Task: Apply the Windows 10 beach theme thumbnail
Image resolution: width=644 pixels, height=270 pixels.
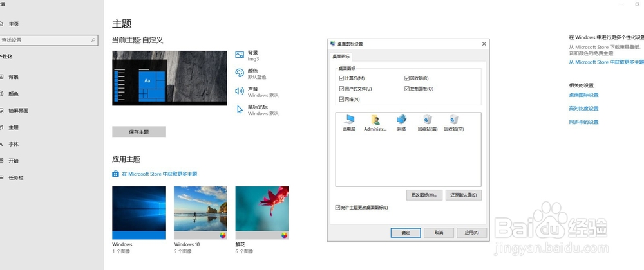Action: click(200, 213)
